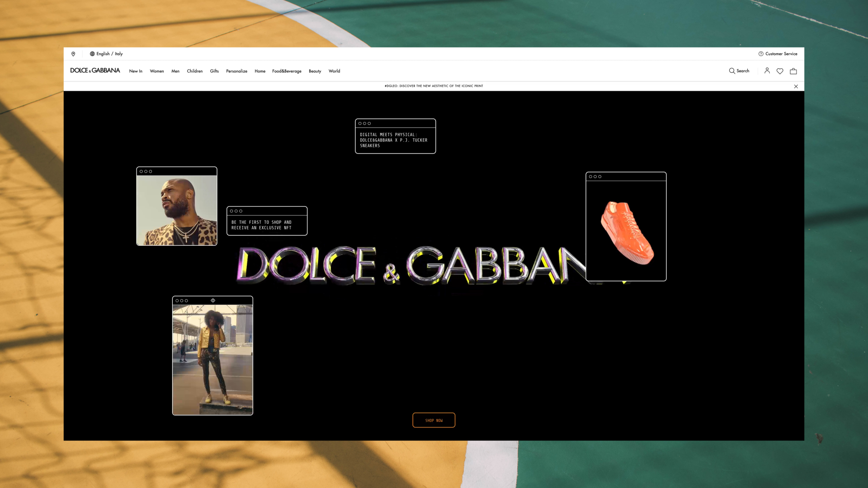
Task: Click the SHOP NOW button
Action: [434, 420]
